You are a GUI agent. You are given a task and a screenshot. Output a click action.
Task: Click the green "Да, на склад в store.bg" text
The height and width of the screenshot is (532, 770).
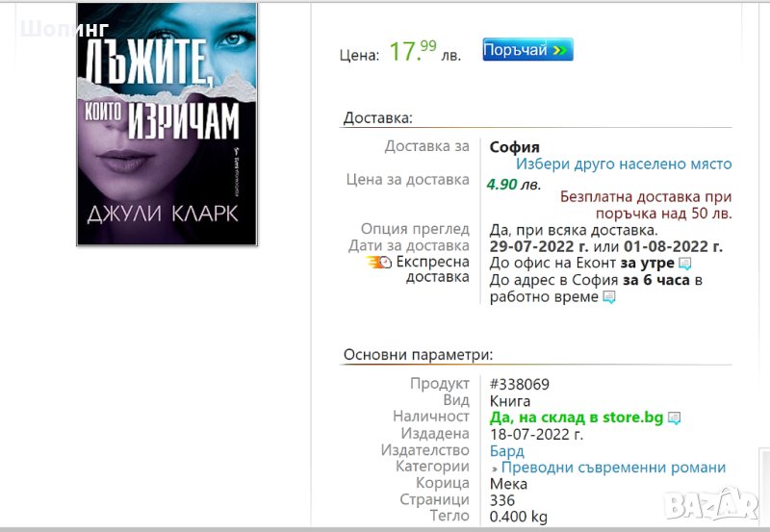[x=577, y=417]
